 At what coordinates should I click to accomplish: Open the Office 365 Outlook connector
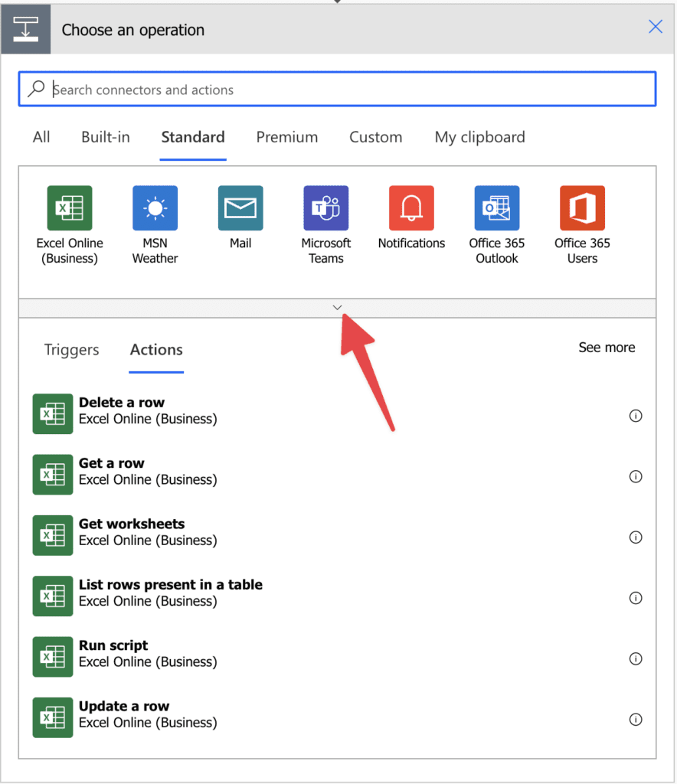496,207
